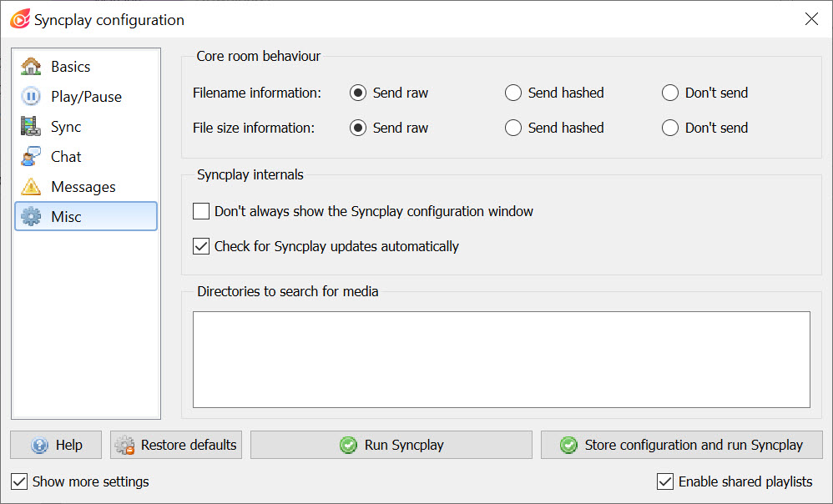
Task: Enable Don't always show the configuration window
Action: click(201, 211)
